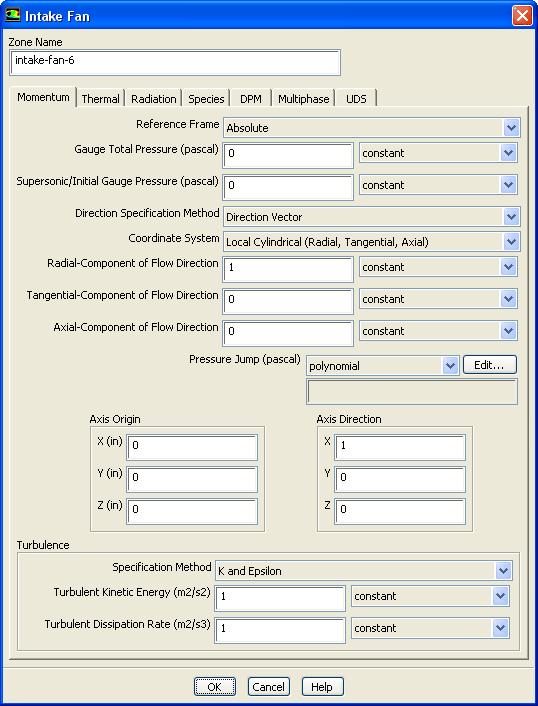
Task: Open the Reference Frame dropdown
Action: [x=372, y=128]
